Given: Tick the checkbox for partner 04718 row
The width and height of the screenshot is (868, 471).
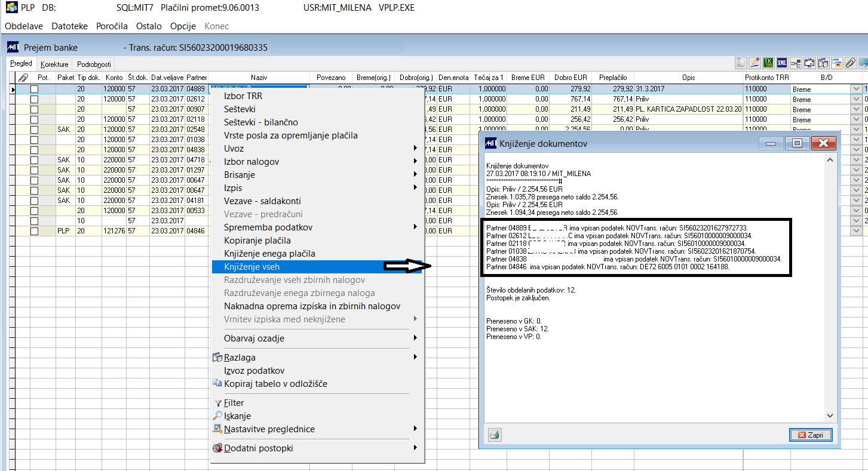Looking at the screenshot, I should pyautogui.click(x=35, y=160).
